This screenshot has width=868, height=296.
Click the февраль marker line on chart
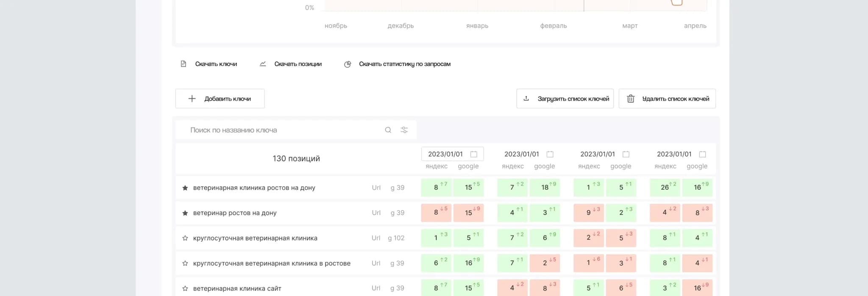(584, 6)
